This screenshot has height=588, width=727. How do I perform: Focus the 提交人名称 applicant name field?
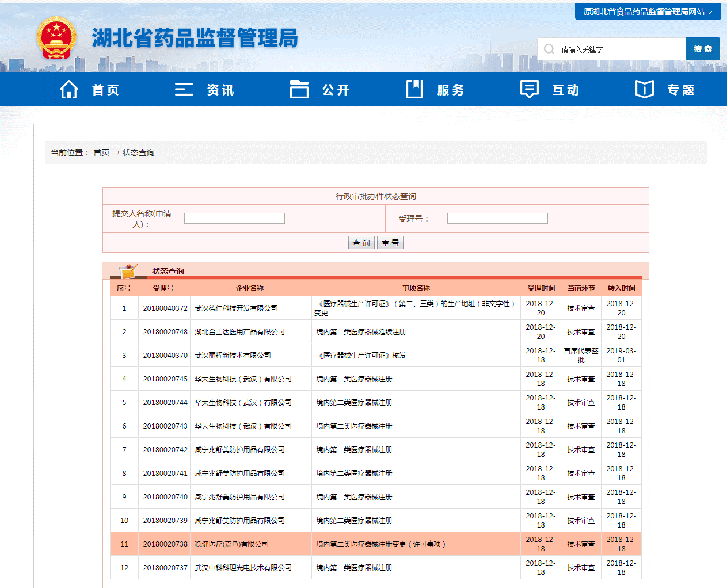[x=234, y=219]
